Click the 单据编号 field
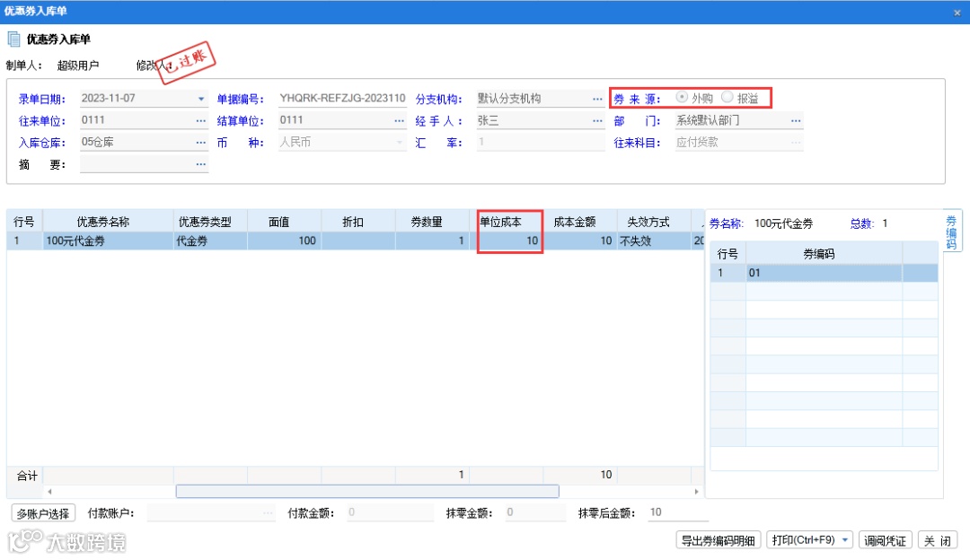Screen dimensions: 970x560 tap(342, 99)
